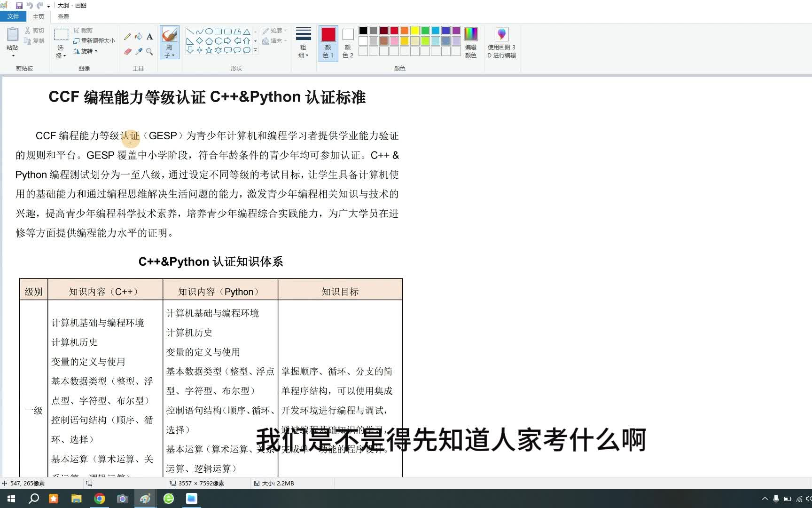This screenshot has height=508, width=812.
Task: Select the Oval shape
Action: (x=209, y=32)
